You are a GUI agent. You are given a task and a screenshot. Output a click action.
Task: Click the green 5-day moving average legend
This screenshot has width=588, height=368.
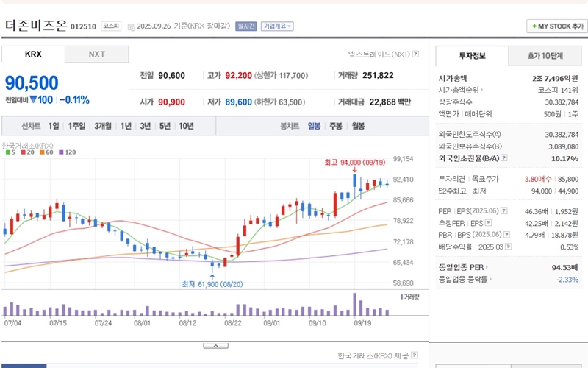[10, 152]
